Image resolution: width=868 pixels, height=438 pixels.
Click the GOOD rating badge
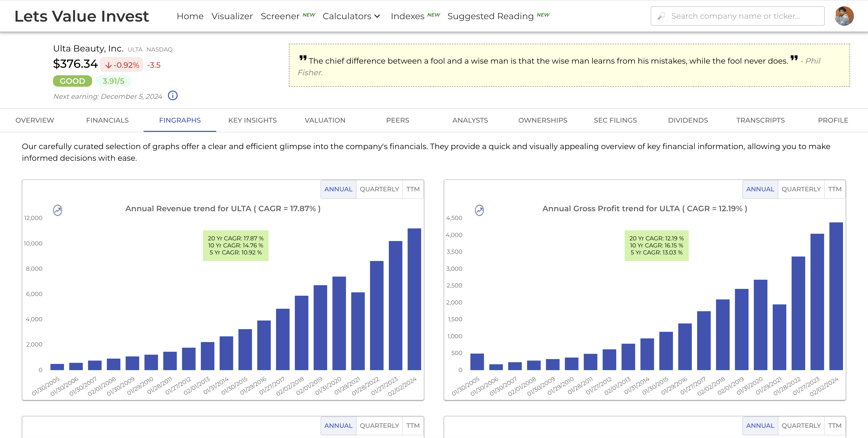(x=72, y=81)
